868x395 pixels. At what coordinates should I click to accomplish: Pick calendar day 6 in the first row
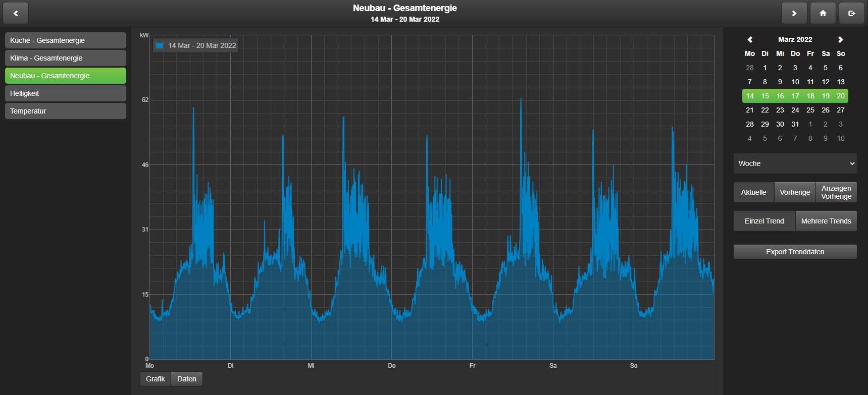click(x=841, y=68)
